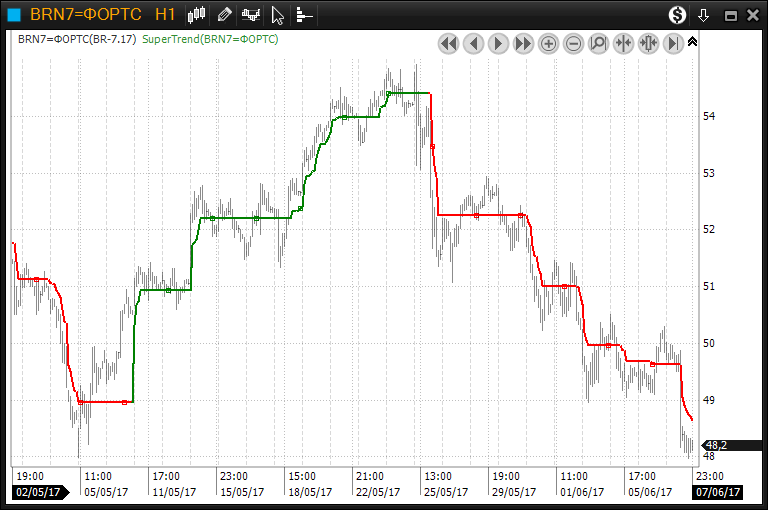Click the dollar sign trade icon
Screen dimensions: 768x510
(x=678, y=15)
